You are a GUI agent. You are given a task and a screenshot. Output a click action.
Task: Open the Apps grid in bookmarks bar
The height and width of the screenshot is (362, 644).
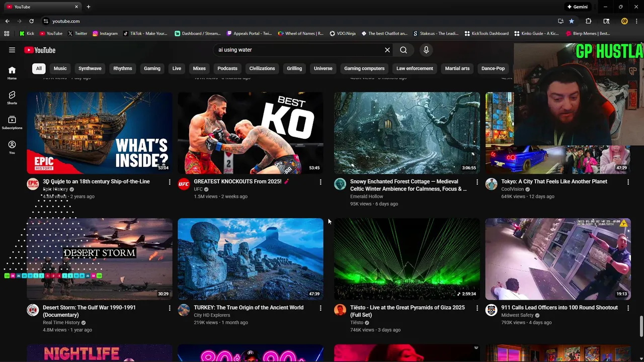(x=7, y=34)
